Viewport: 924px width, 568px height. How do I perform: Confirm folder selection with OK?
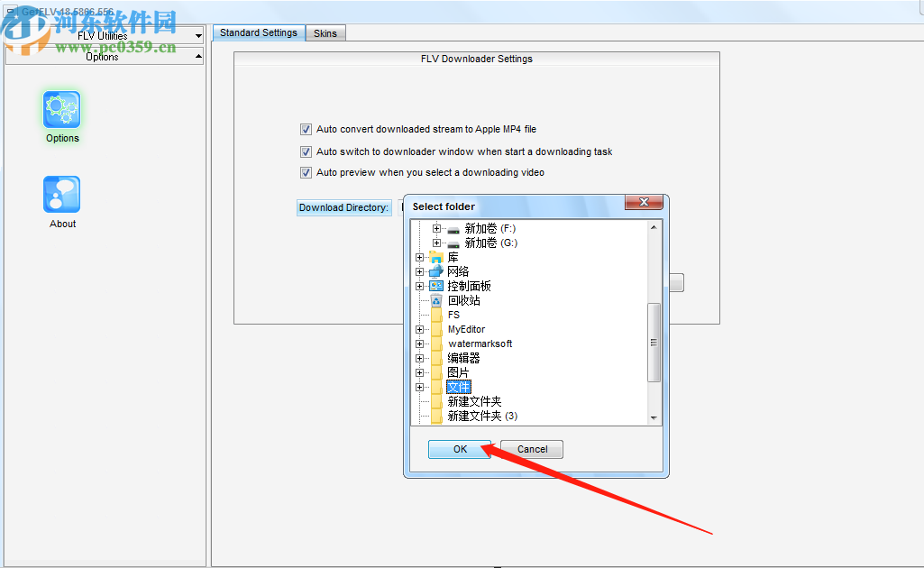click(460, 449)
